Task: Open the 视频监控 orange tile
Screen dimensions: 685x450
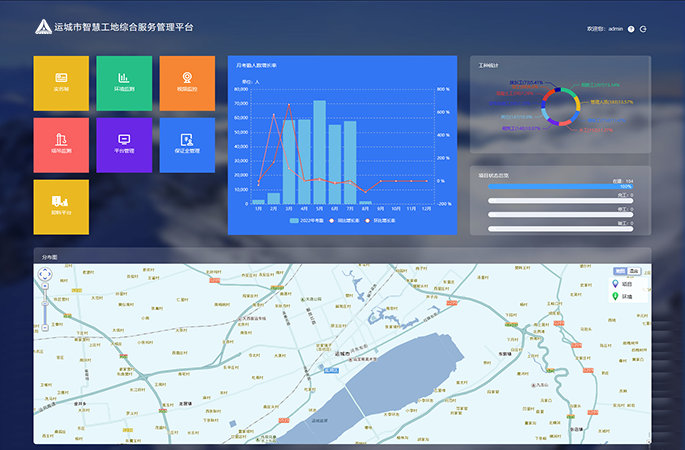Action: 187,83
